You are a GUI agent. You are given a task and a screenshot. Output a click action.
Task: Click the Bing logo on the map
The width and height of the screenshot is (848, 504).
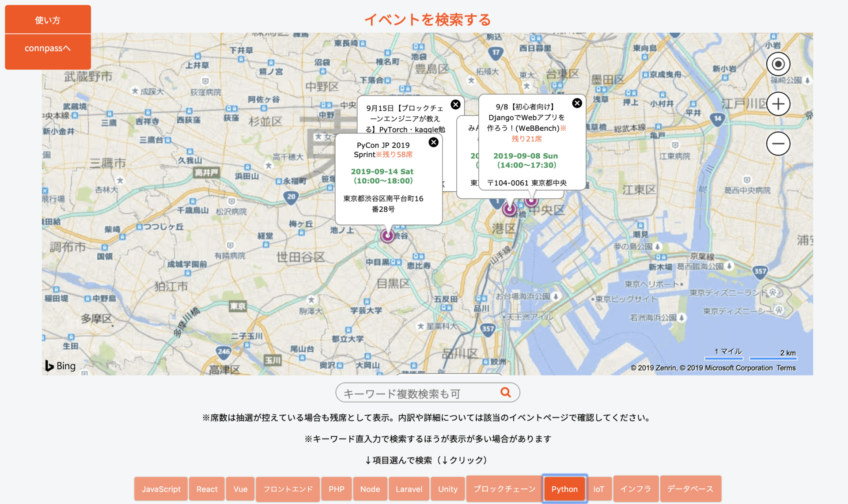[61, 366]
